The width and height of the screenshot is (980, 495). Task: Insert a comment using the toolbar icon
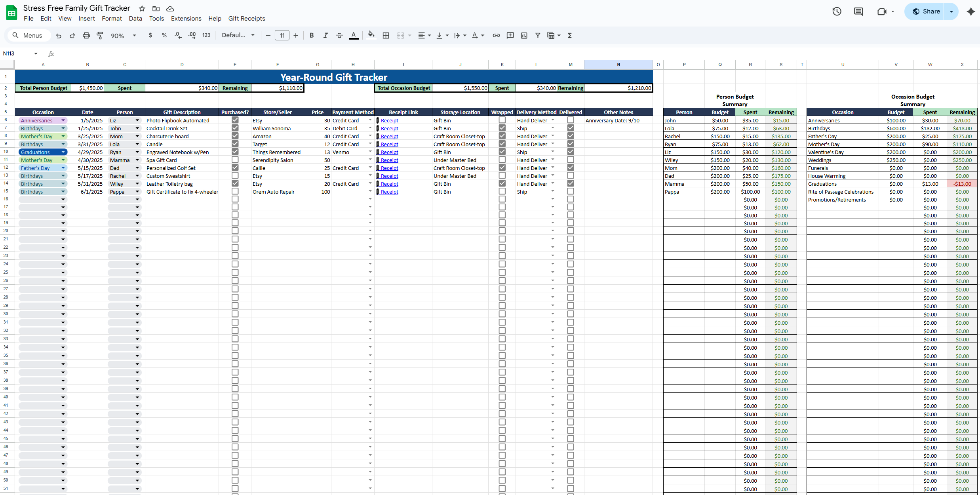tap(510, 35)
